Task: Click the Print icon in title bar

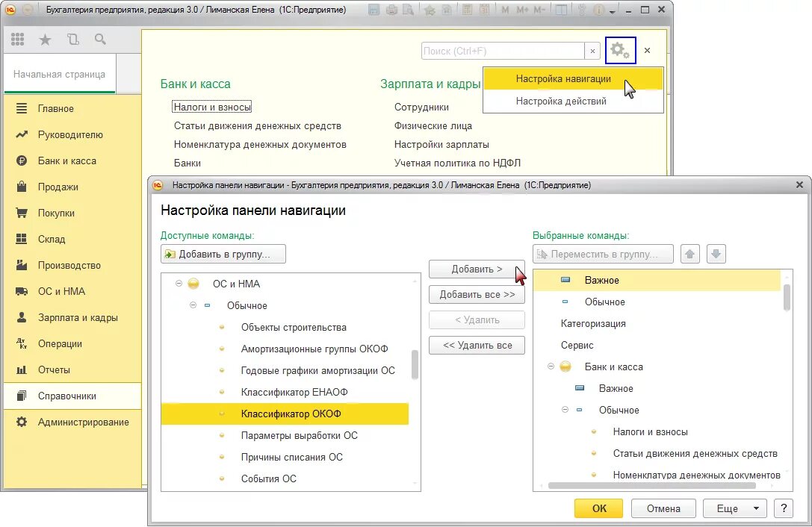Action: click(x=392, y=10)
